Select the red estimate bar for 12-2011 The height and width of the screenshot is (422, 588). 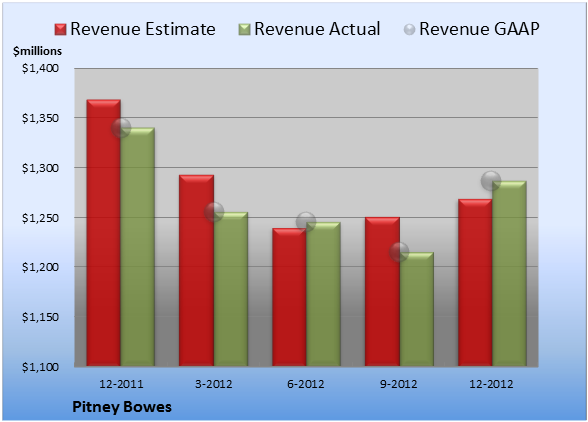104,233
